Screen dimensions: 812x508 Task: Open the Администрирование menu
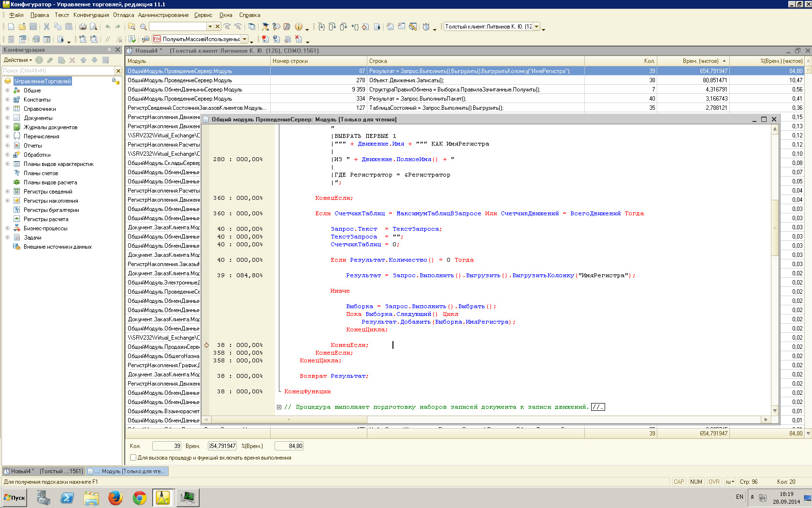[163, 15]
